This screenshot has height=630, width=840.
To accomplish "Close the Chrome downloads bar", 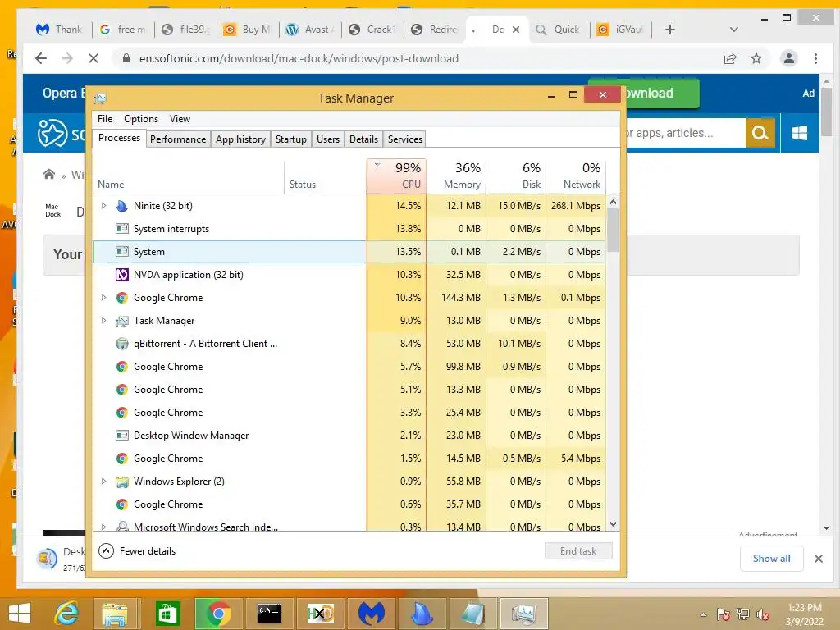I will click(818, 559).
